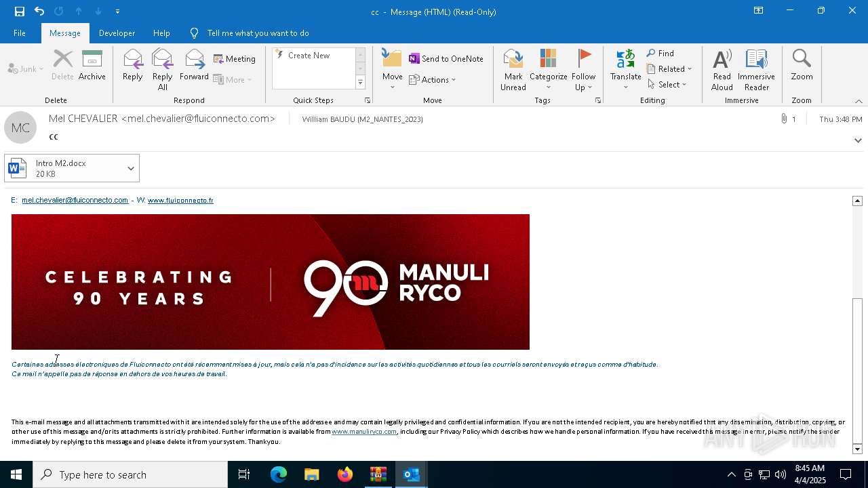The width and height of the screenshot is (868, 488).
Task: Click the taskbar search box
Action: tap(130, 474)
